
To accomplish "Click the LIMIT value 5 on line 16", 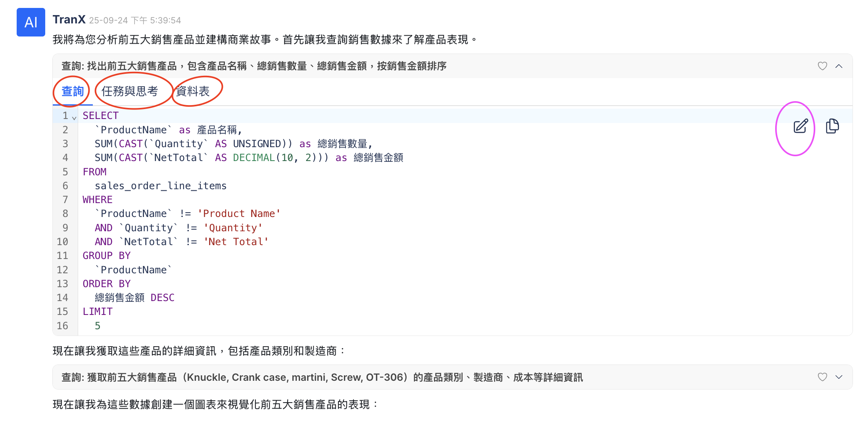I will [x=98, y=326].
